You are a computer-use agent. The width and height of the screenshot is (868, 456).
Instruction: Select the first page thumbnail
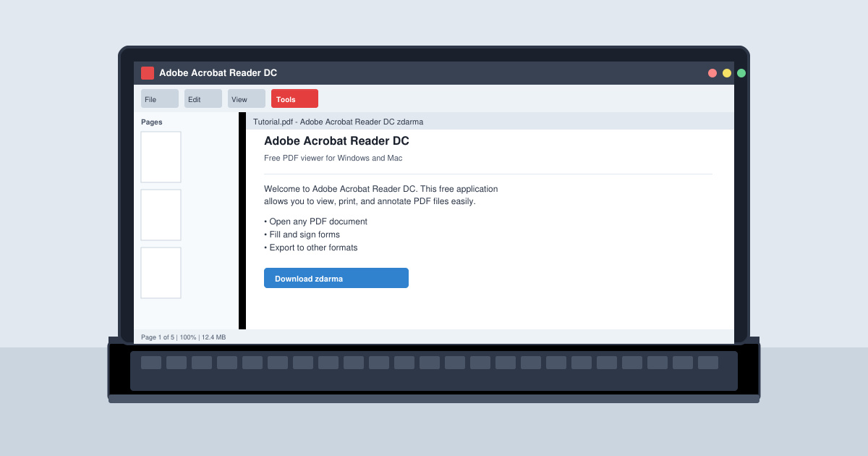(x=161, y=157)
